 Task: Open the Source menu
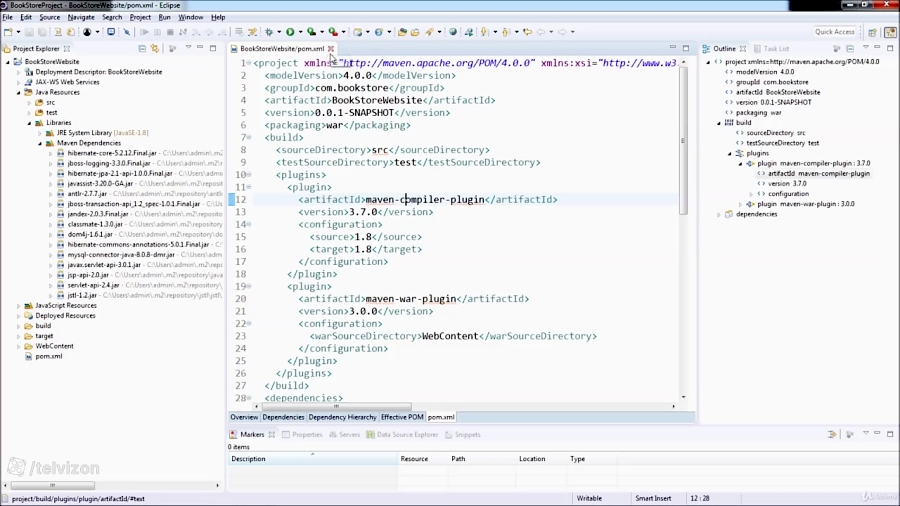click(49, 17)
